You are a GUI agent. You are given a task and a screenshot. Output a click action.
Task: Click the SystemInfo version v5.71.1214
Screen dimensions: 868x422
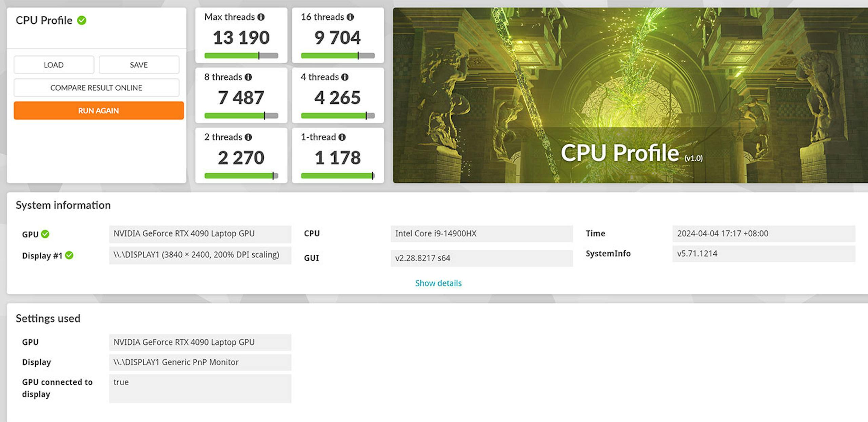[764, 254]
